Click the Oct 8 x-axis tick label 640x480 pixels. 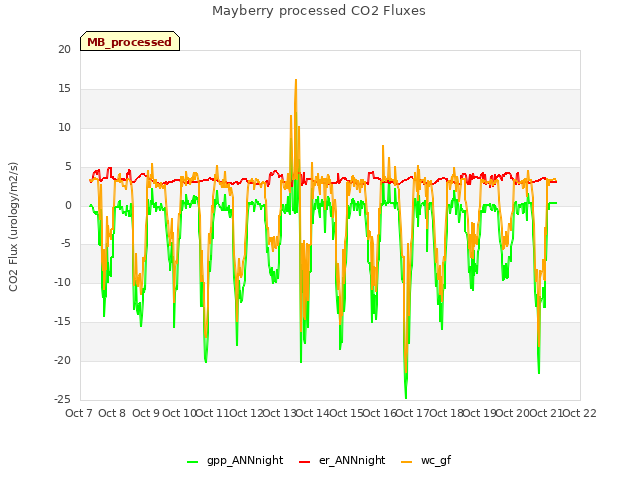112,413
